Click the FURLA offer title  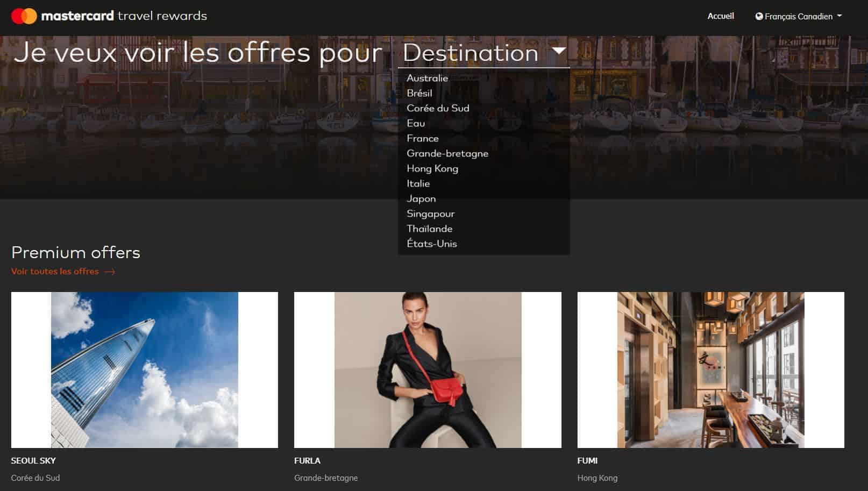point(307,461)
